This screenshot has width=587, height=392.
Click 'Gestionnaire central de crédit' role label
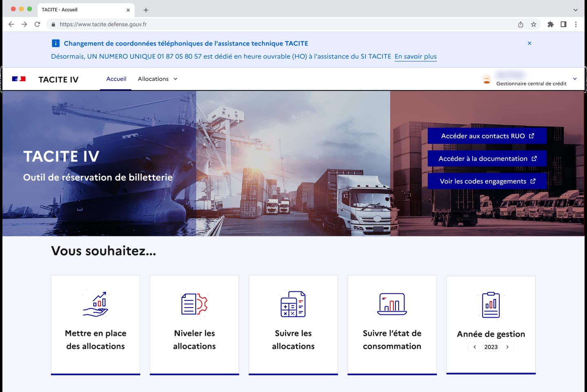531,84
